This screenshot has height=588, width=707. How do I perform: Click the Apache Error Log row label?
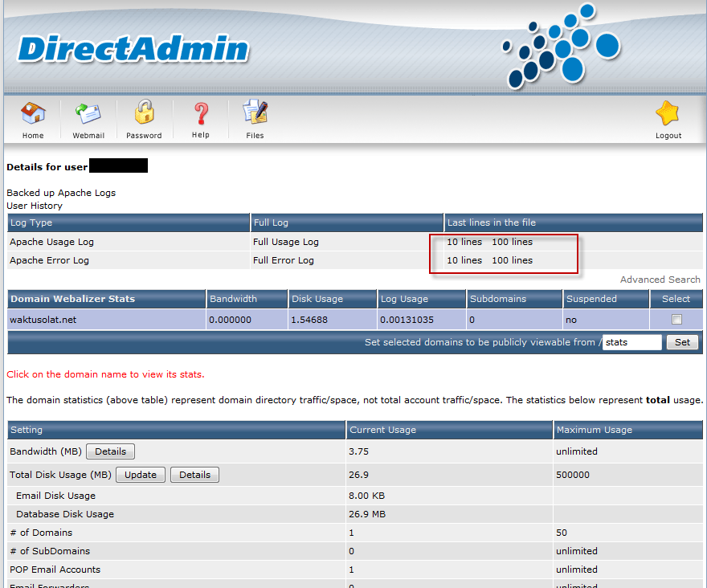click(x=49, y=260)
